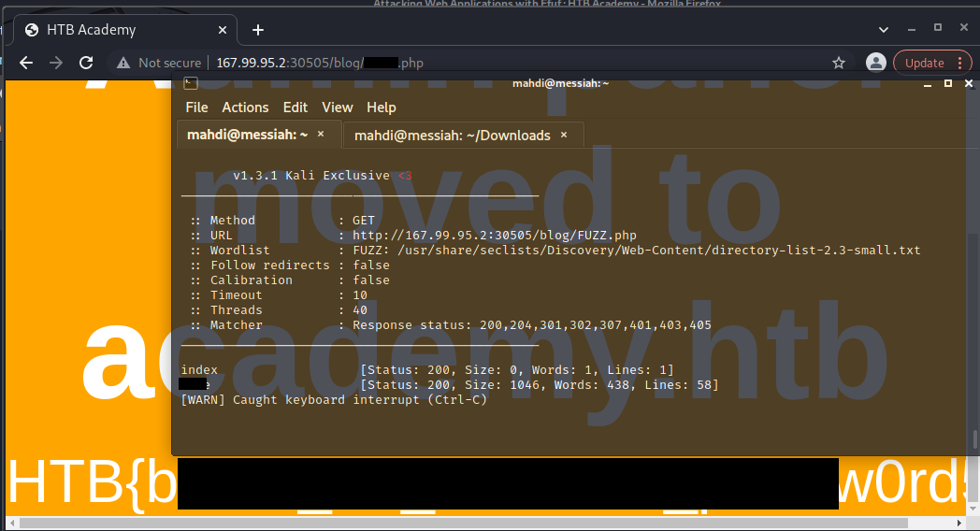Open the three-dot browser menu
This screenshot has height=531, width=980.
tap(959, 63)
